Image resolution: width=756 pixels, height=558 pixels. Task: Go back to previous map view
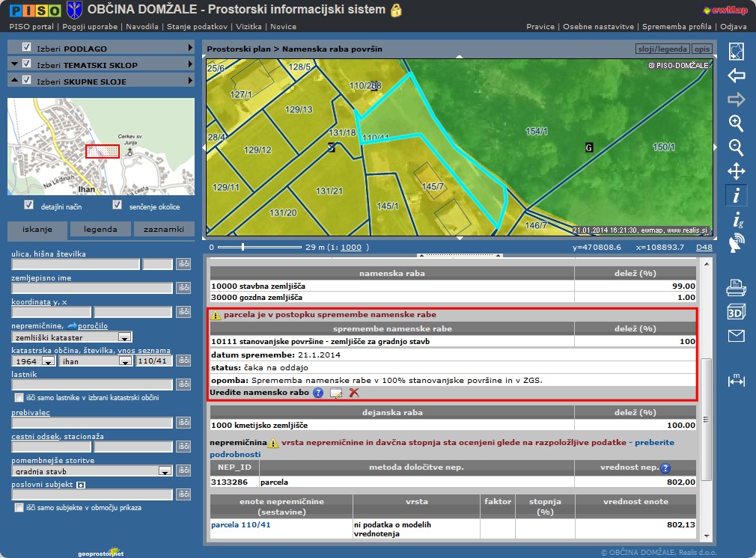coord(737,76)
